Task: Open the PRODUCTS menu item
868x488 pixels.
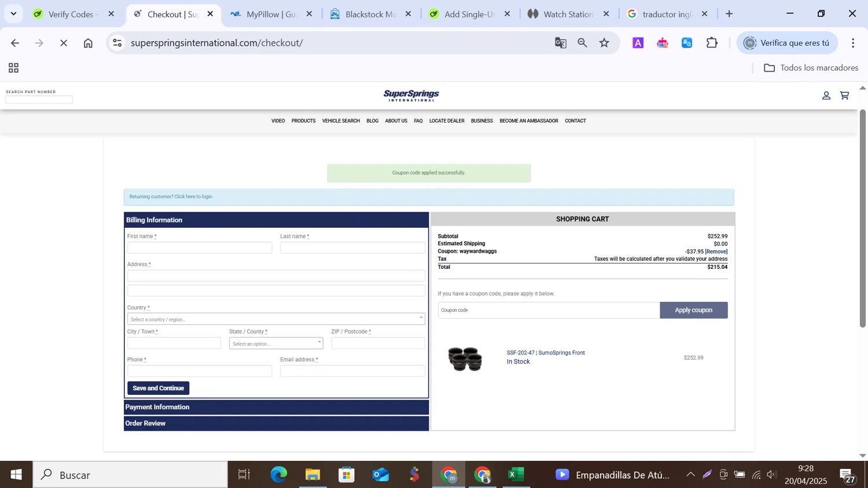Action: [x=303, y=121]
